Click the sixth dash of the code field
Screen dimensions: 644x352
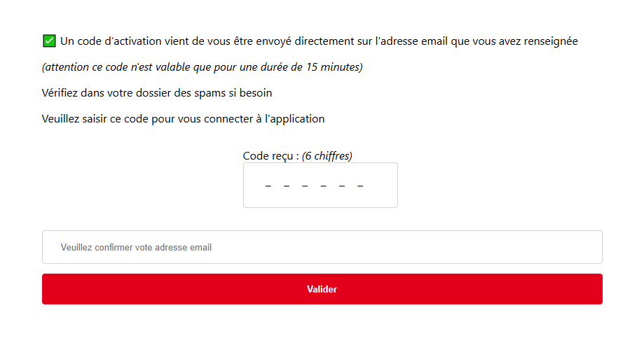360,186
